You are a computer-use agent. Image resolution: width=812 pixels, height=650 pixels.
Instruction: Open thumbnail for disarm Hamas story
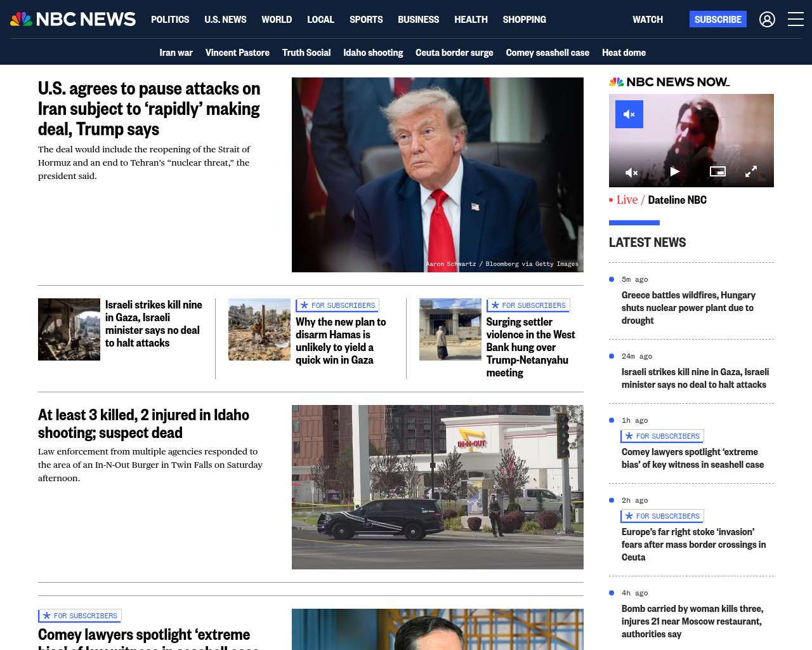(259, 329)
